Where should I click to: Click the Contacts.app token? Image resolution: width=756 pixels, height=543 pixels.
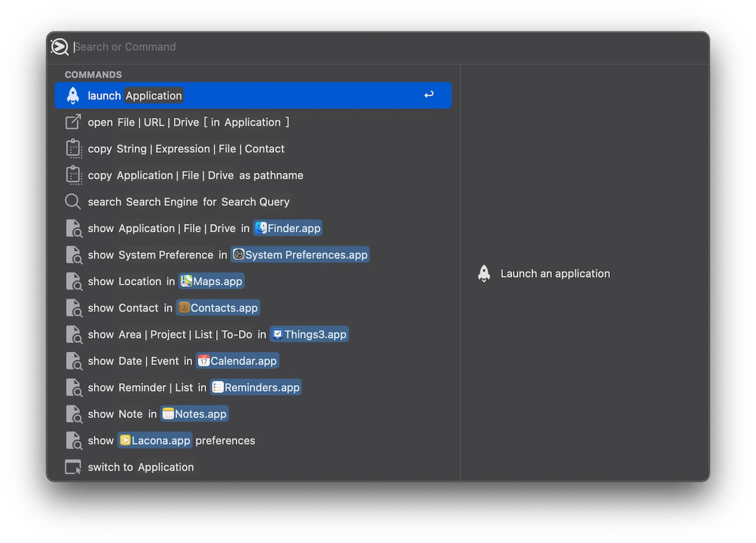pyautogui.click(x=218, y=308)
